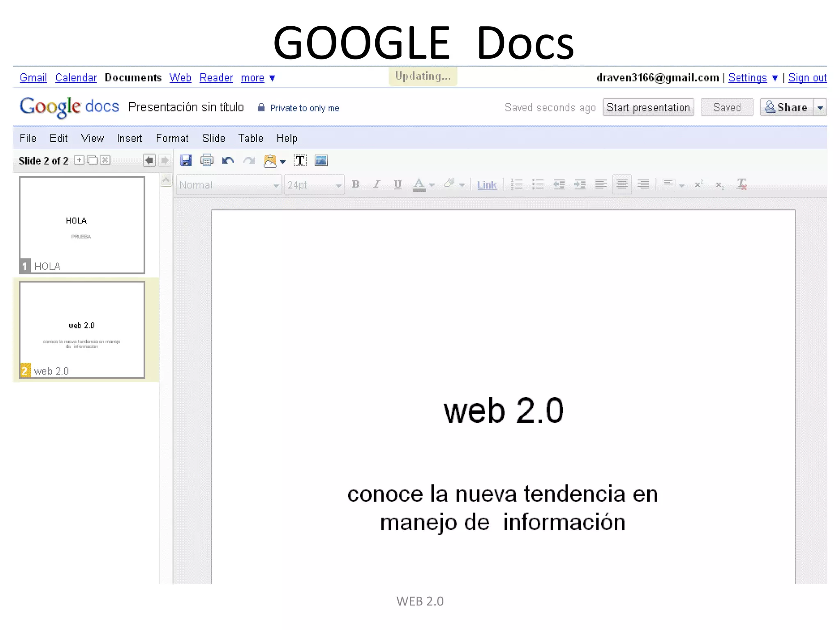Increase the indent
Screen dimensions: 840x630
click(580, 185)
